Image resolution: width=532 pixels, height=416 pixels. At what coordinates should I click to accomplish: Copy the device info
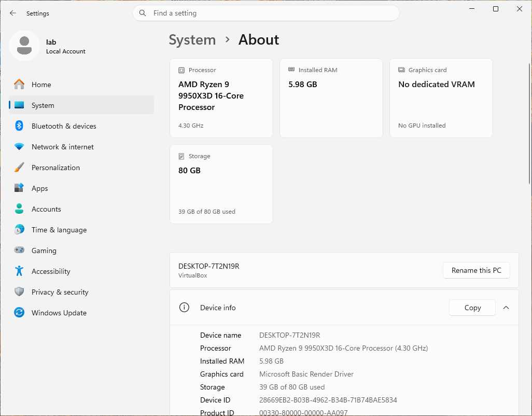[472, 308]
